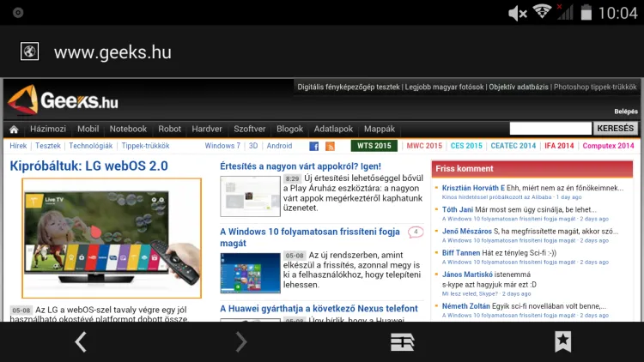644x362 pixels.
Task: Open Huawei gyárthatja a következő Nexus headline
Action: pyautogui.click(x=319, y=309)
